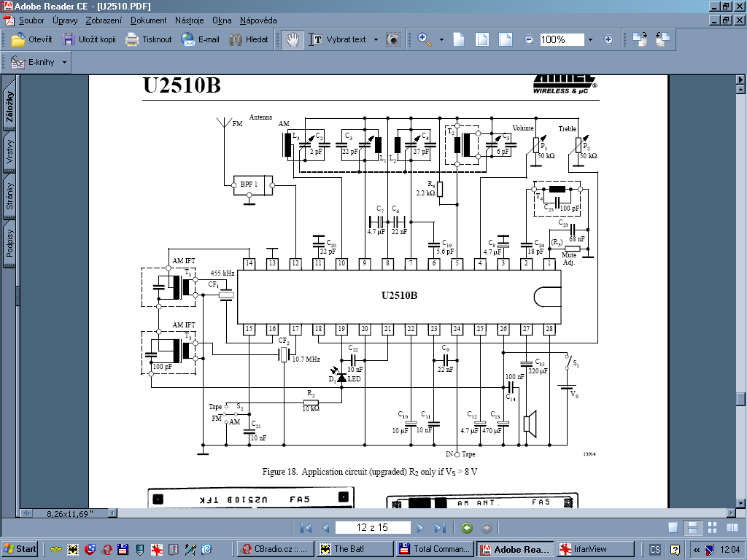The image size is (747, 560).
Task: Expand the Vybrat text tool dropdown arrow
Action: pyautogui.click(x=376, y=39)
